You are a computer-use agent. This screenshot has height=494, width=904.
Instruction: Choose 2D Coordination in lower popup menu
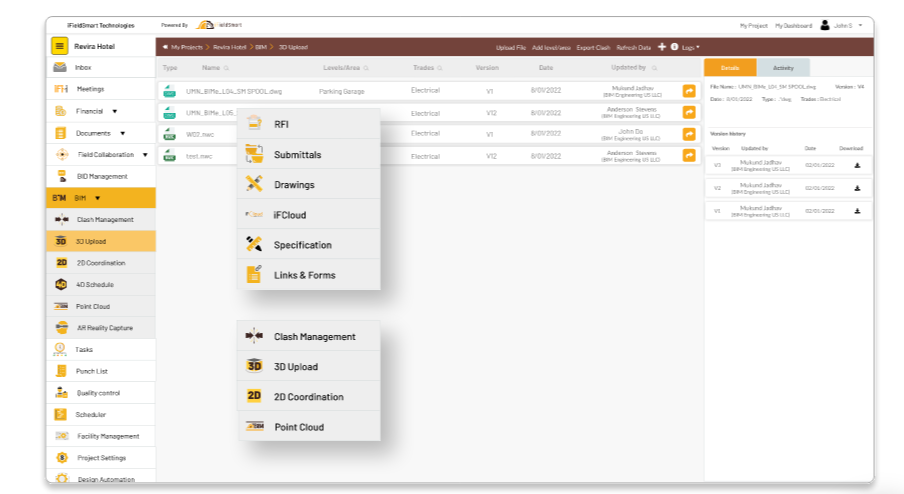309,397
